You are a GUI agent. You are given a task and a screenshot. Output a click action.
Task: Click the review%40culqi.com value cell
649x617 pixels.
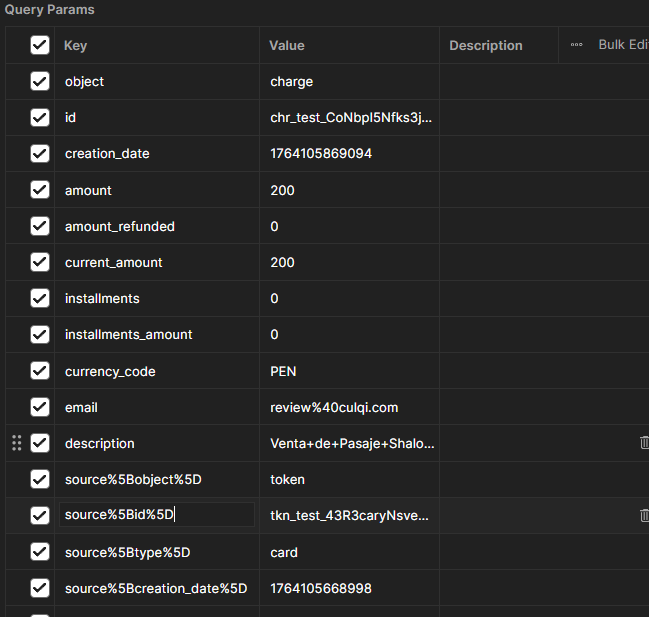(348, 407)
